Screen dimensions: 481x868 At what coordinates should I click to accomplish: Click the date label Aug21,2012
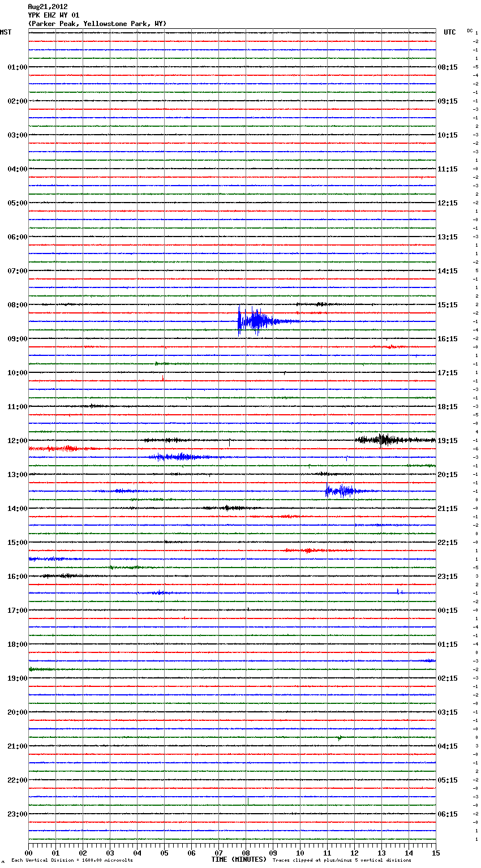[48, 7]
